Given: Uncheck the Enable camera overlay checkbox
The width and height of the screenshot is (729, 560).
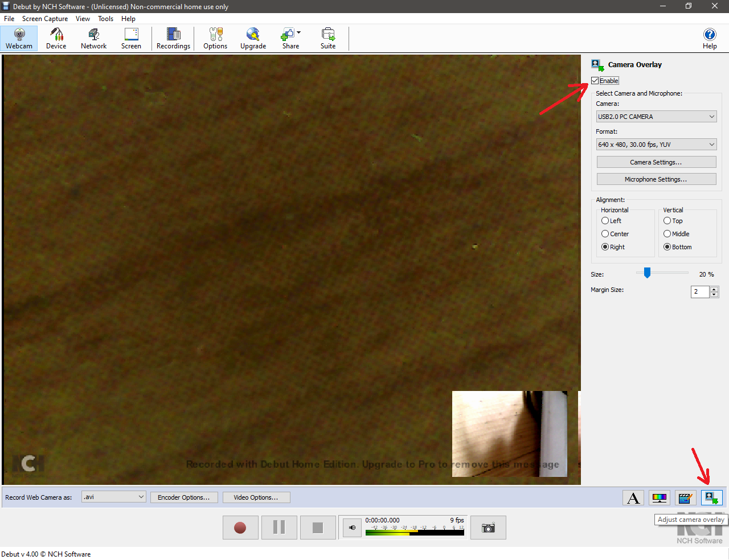Looking at the screenshot, I should click(x=595, y=81).
